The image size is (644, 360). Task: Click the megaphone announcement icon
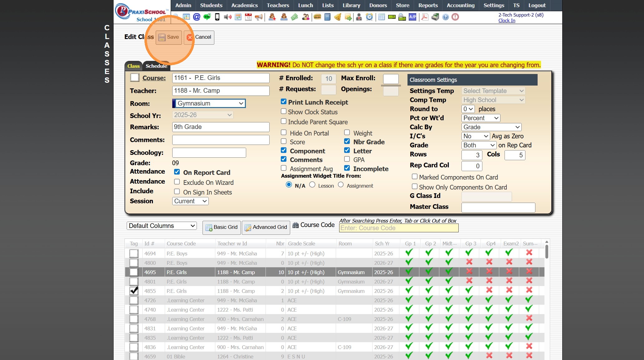click(259, 17)
